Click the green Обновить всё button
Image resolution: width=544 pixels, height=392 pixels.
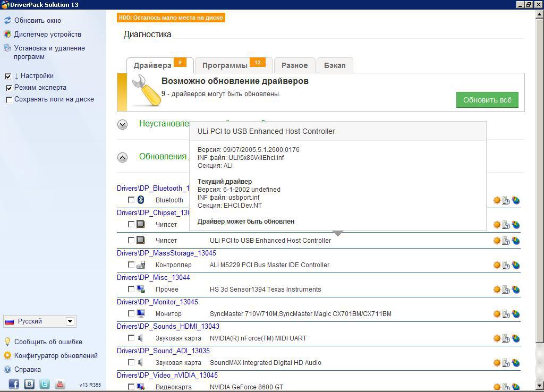487,100
